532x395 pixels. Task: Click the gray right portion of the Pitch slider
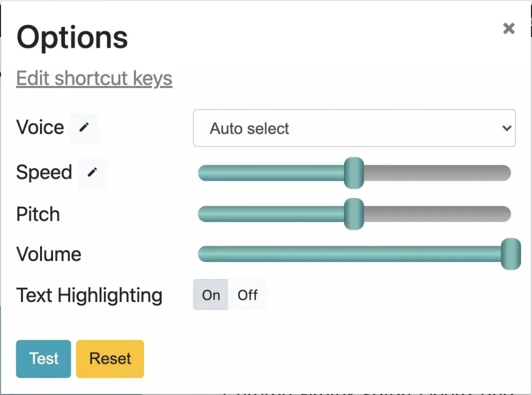pyautogui.click(x=437, y=214)
